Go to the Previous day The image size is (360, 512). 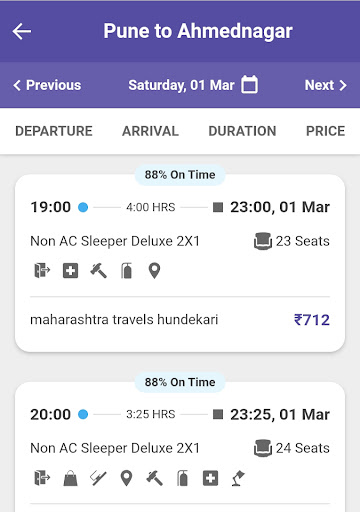pyautogui.click(x=47, y=85)
